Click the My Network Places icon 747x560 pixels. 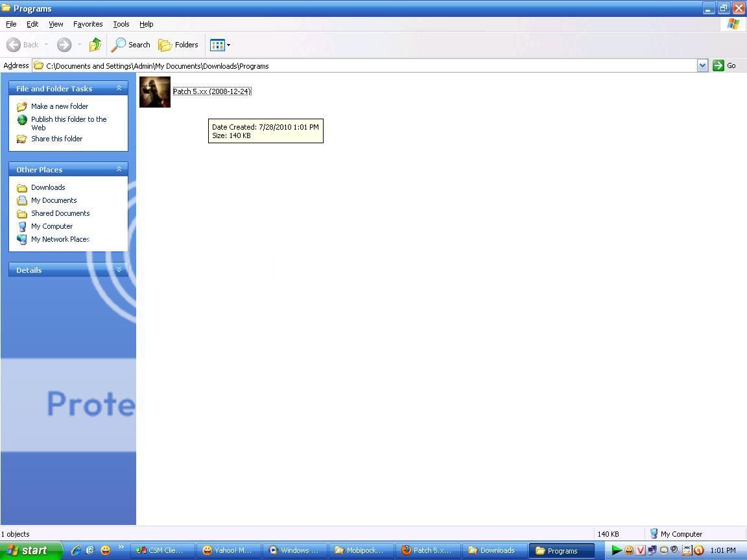(x=22, y=239)
